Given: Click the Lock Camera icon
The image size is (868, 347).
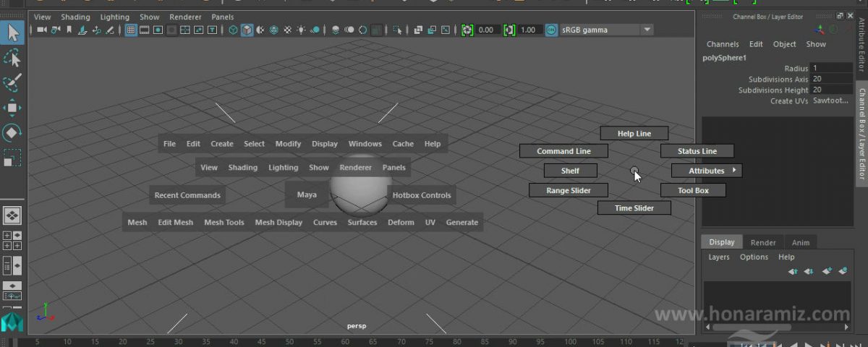Looking at the screenshot, I should coord(56,30).
